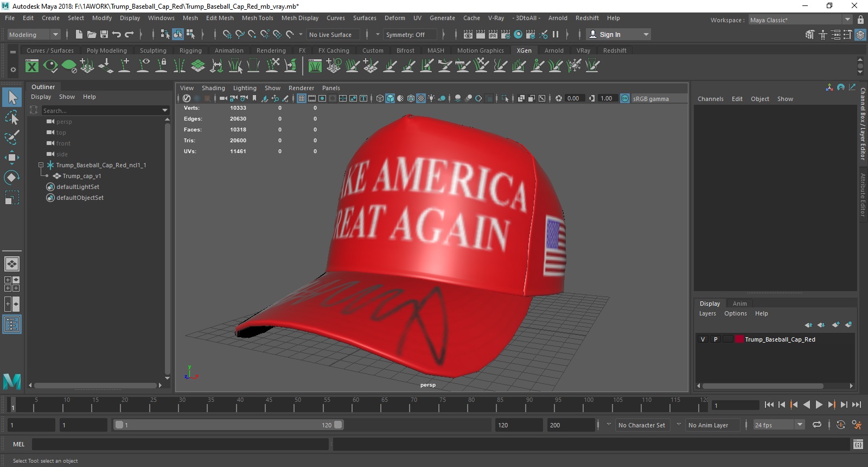The width and height of the screenshot is (868, 467).
Task: Toggle P playback box of Trump_Baseball_Cap_Red layer
Action: coord(716,339)
